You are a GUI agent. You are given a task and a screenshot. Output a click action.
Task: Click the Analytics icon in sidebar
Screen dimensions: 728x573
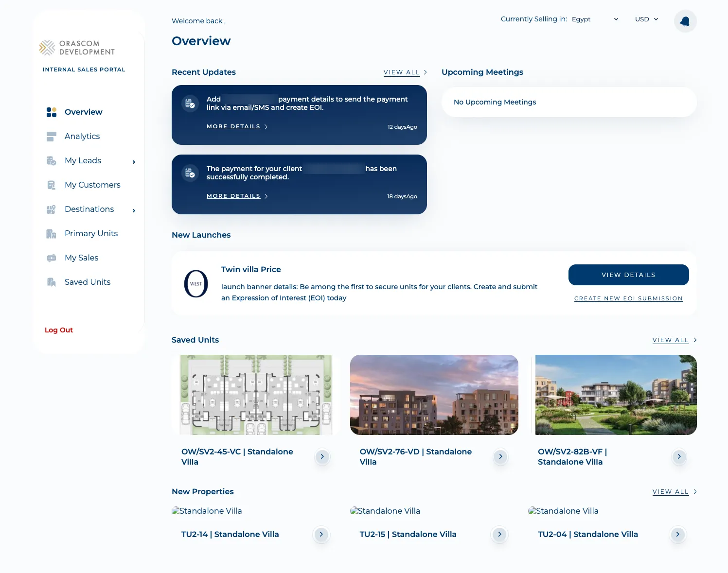[x=52, y=137]
